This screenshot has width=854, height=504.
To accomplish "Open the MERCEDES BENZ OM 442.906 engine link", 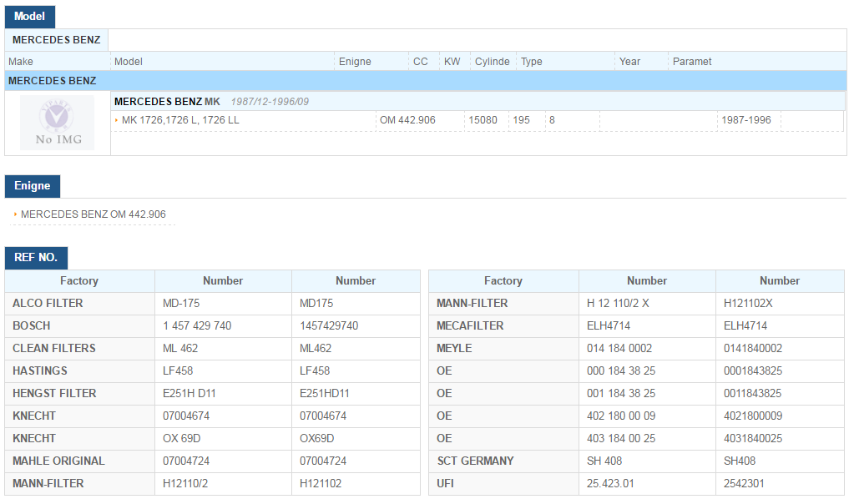I will (x=93, y=214).
